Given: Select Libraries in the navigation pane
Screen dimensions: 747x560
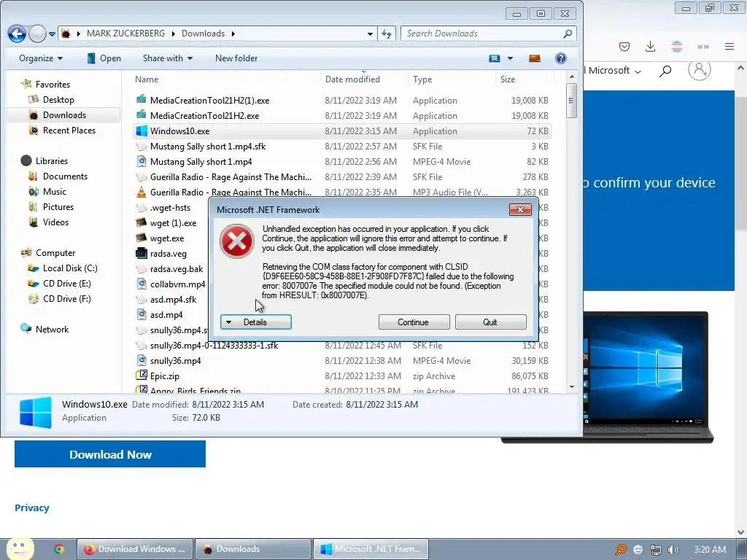Looking at the screenshot, I should [x=44, y=161].
